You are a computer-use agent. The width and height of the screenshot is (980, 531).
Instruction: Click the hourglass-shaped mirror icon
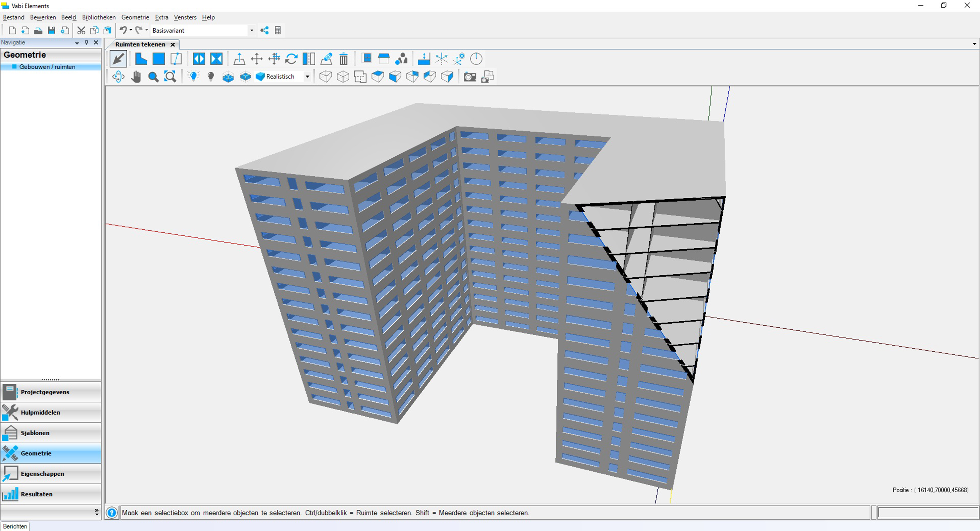[x=216, y=59]
